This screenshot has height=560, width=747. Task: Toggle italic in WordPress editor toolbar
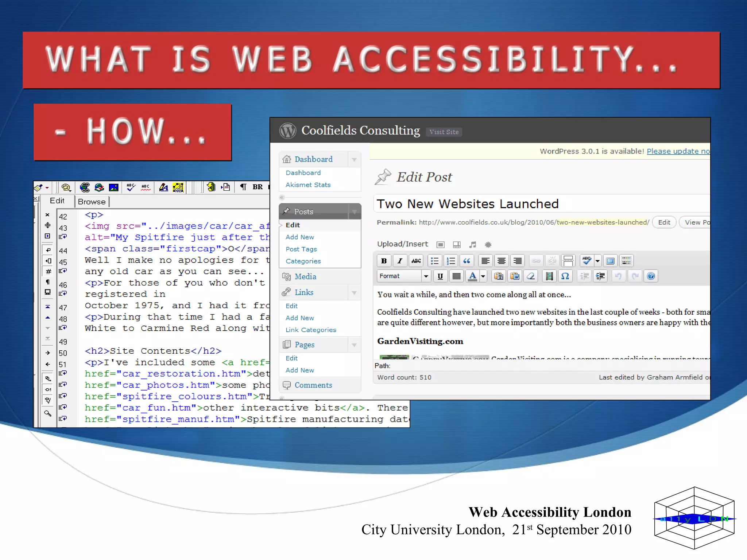point(400,261)
